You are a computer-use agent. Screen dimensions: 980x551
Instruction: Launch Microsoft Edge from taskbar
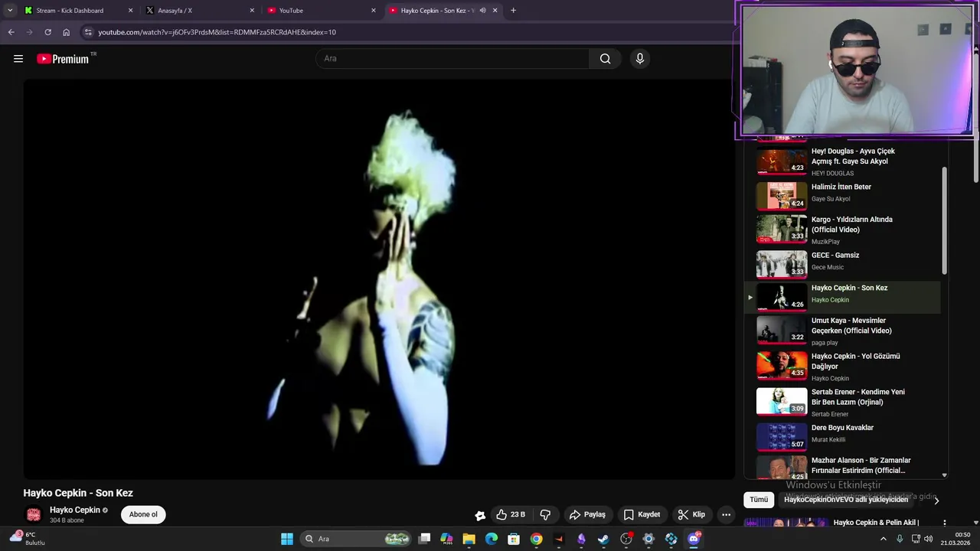(492, 539)
